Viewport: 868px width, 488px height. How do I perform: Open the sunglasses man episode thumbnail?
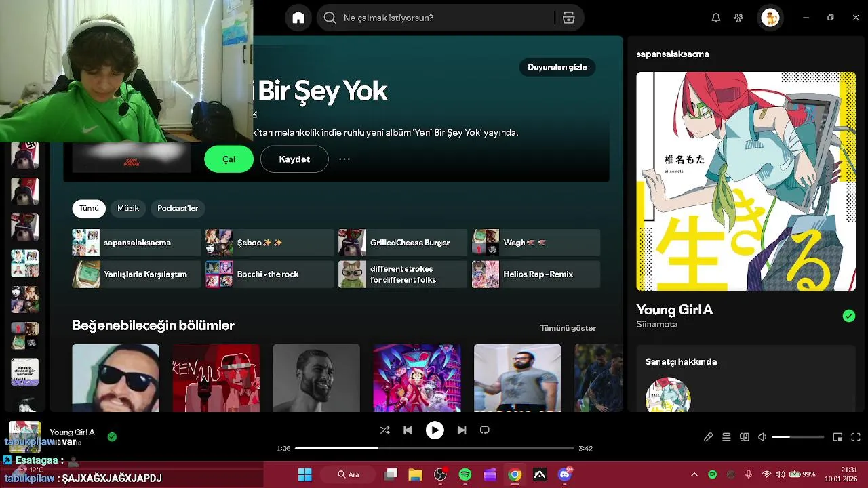click(116, 378)
